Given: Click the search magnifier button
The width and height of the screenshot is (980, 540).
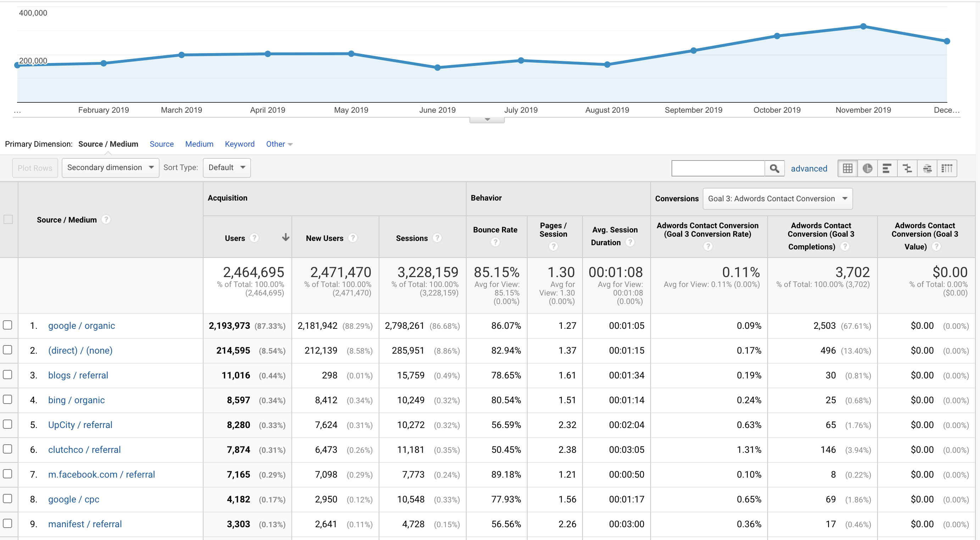Looking at the screenshot, I should [x=774, y=168].
